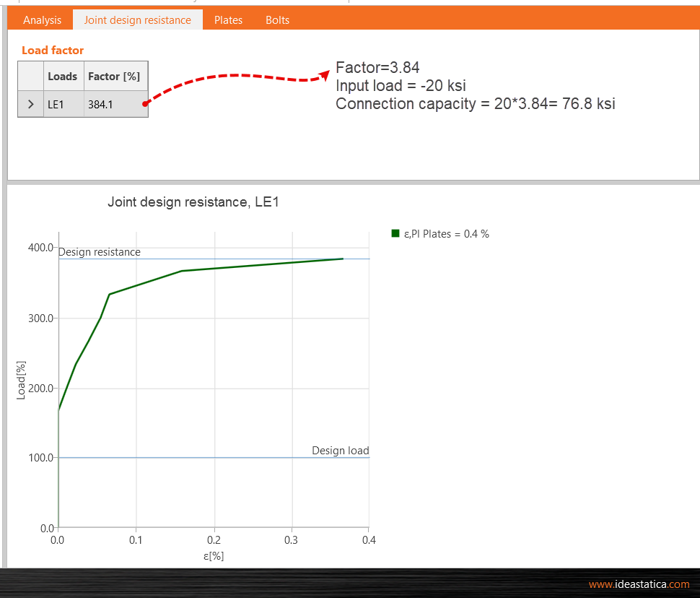Click the ε[%] axis label

tap(214, 556)
